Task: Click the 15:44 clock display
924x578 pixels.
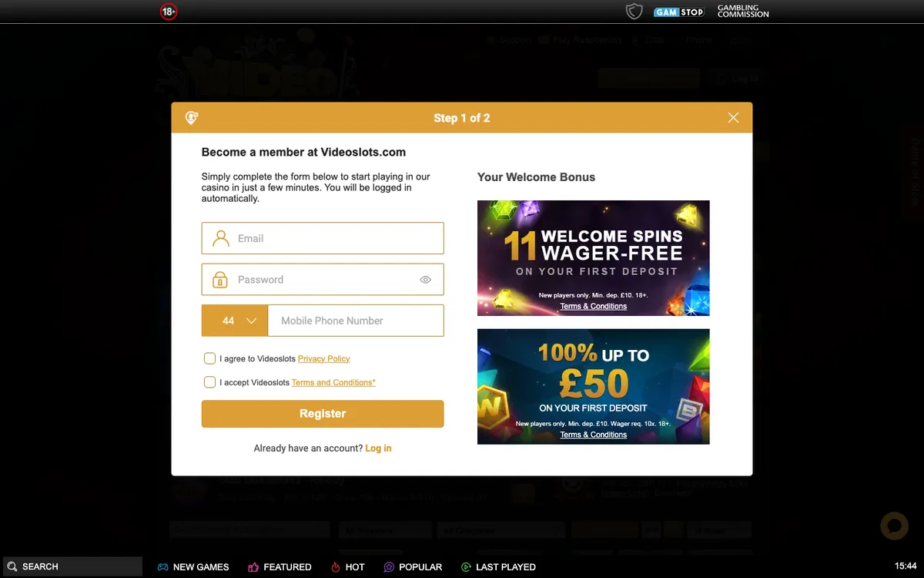Action: pyautogui.click(x=906, y=566)
